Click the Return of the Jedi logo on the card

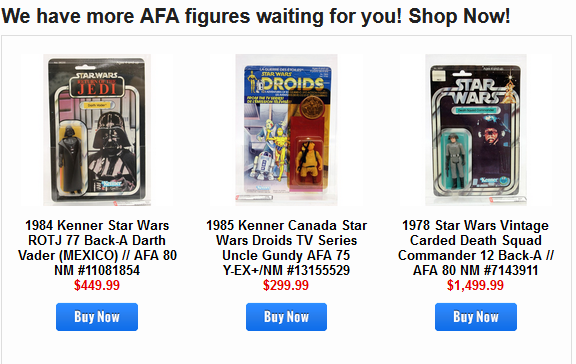tap(97, 85)
